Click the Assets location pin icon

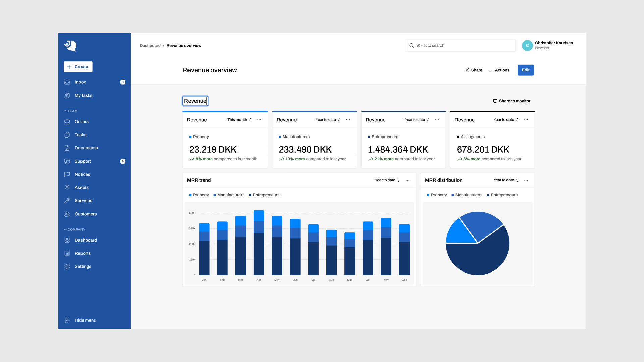[x=67, y=188]
